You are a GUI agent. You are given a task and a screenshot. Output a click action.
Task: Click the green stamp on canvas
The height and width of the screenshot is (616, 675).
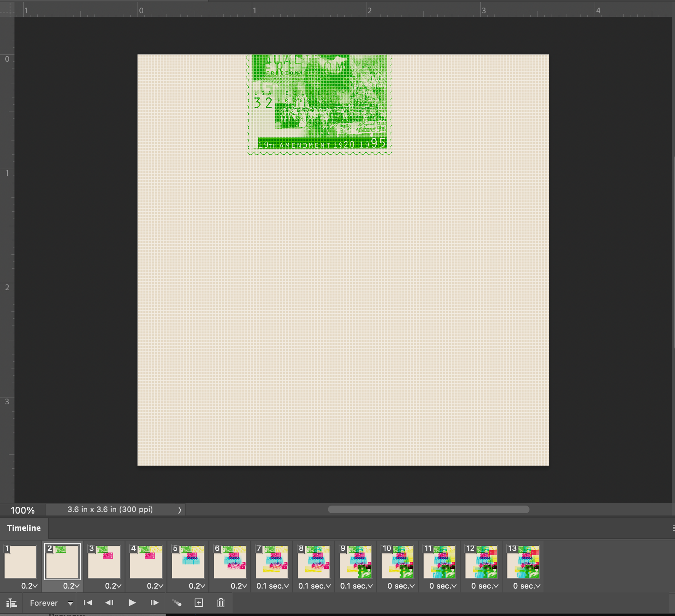tap(319, 104)
